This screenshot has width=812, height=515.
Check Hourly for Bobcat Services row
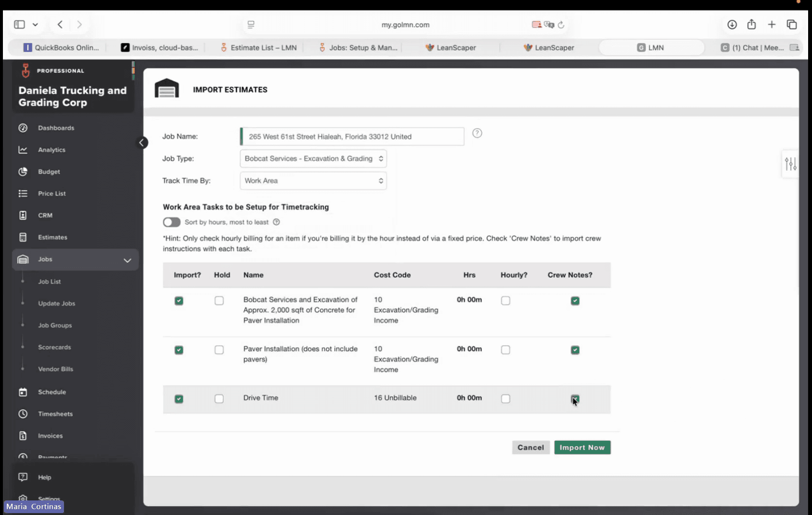point(505,301)
